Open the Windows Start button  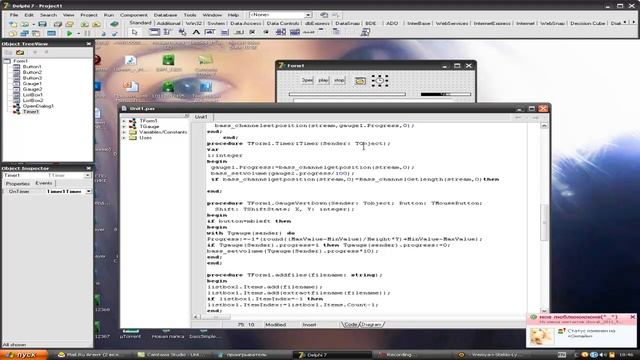click(24, 355)
